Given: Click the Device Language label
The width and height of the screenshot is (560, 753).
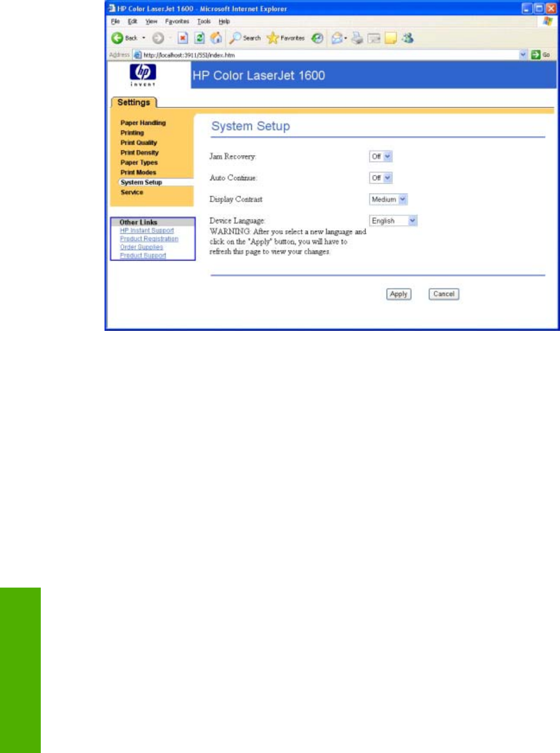Looking at the screenshot, I should 237,221.
